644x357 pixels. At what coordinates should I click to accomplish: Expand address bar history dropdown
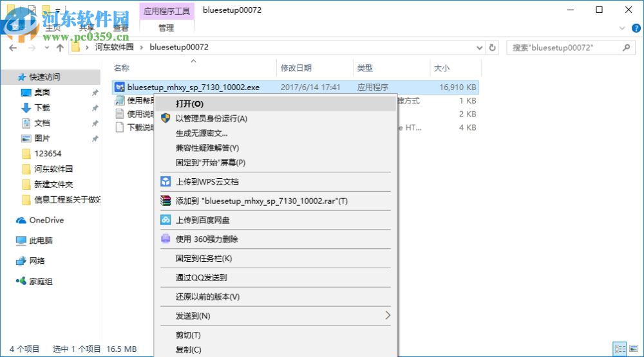pyautogui.click(x=479, y=48)
